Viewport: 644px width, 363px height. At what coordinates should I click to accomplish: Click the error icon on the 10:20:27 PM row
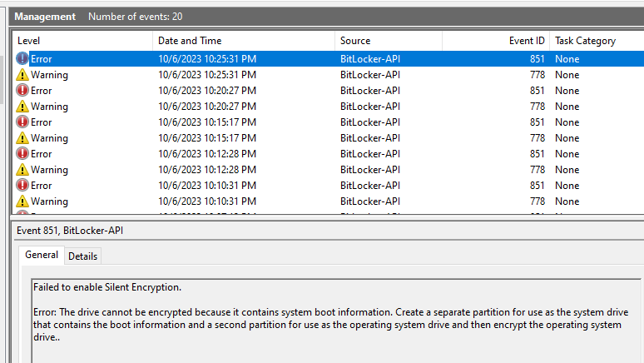[x=22, y=91]
